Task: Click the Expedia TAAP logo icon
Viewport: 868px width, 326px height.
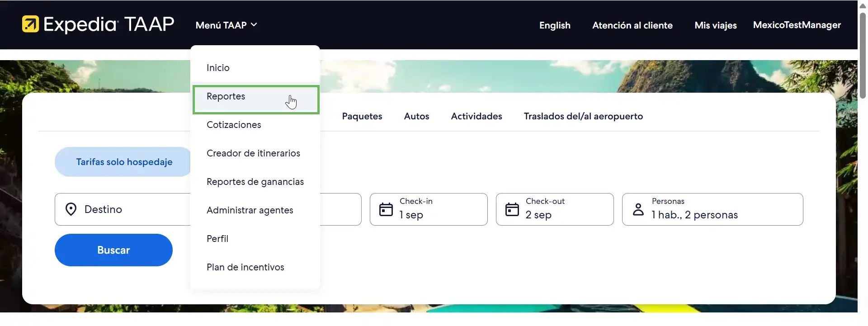Action: pos(30,24)
